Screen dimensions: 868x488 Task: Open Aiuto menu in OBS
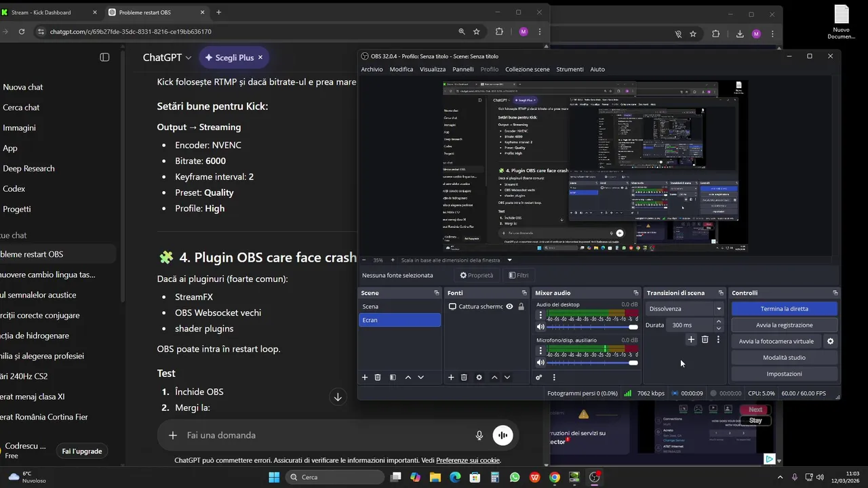[x=597, y=69]
